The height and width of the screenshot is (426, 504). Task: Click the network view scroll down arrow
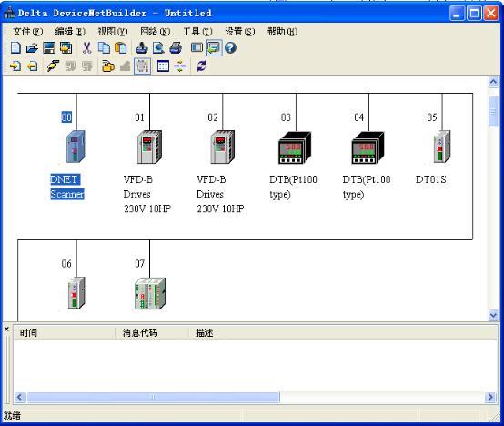pyautogui.click(x=493, y=314)
